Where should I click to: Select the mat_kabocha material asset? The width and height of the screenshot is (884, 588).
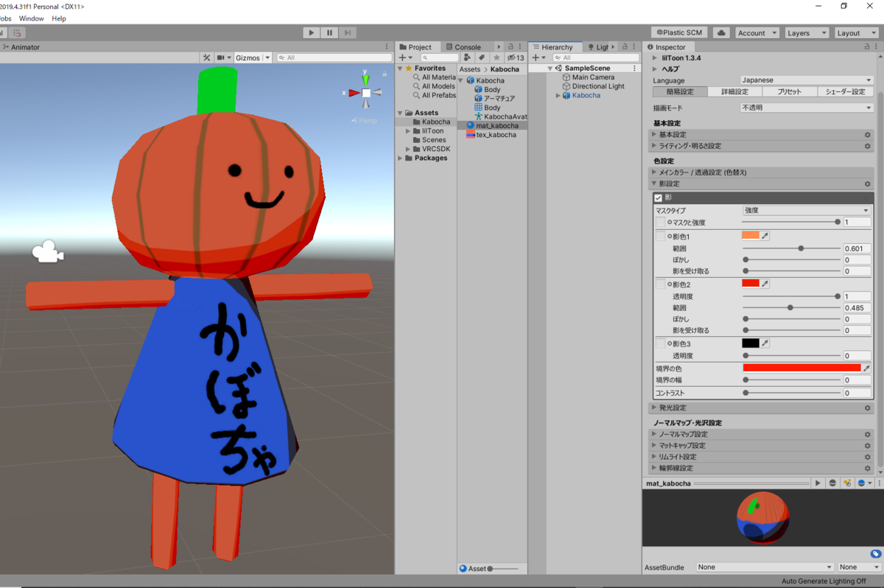[x=491, y=125]
